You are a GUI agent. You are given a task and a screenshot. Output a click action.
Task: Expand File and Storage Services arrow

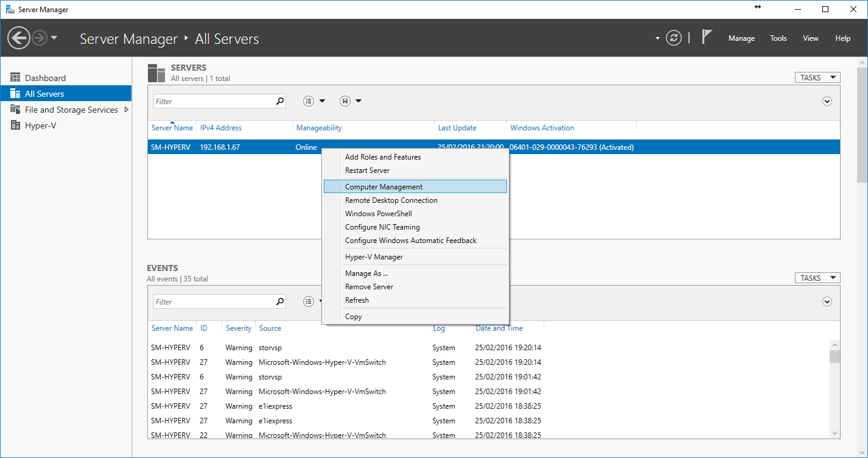click(x=127, y=110)
